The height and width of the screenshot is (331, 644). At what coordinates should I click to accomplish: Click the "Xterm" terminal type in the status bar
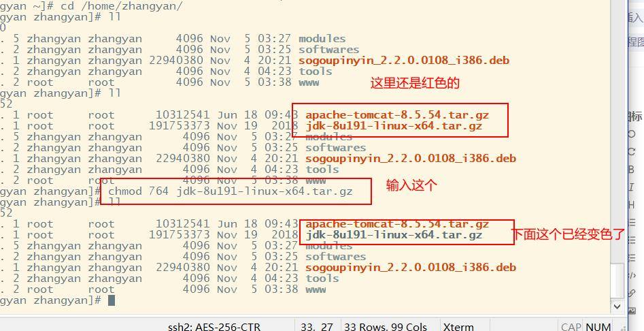[x=458, y=327]
